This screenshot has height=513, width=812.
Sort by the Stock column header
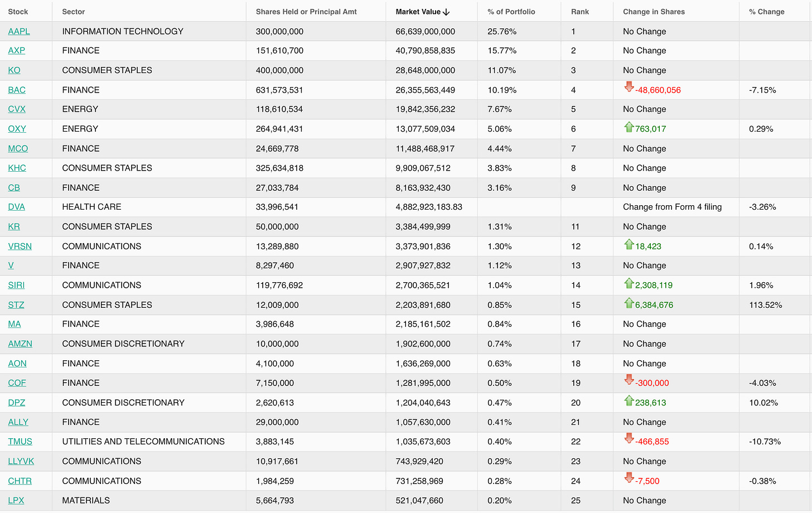(18, 12)
